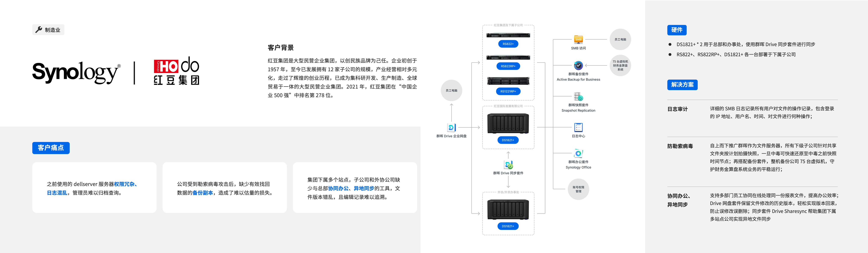The width and height of the screenshot is (868, 253).
Task: Click the 客户痛点 blue badge
Action: pyautogui.click(x=51, y=148)
